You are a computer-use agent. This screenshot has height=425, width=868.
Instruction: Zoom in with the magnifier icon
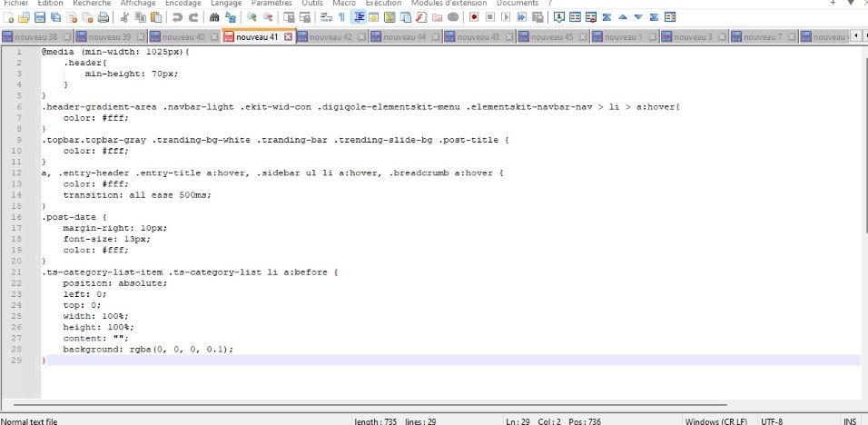tap(252, 17)
